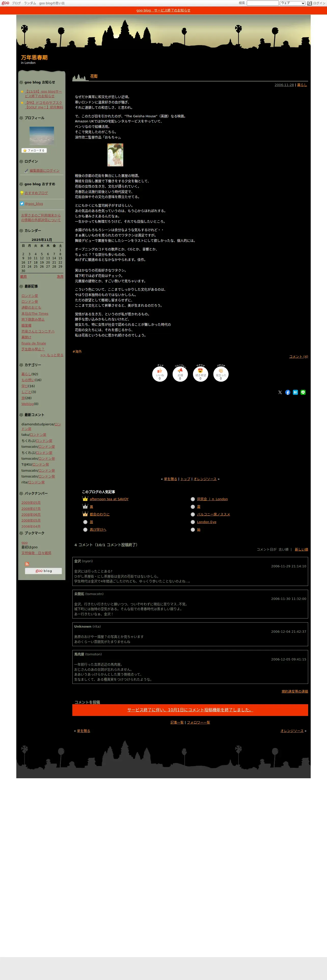This screenshot has height=980, width=327.
Task: Open the 記事一覧 link
Action: (177, 723)
